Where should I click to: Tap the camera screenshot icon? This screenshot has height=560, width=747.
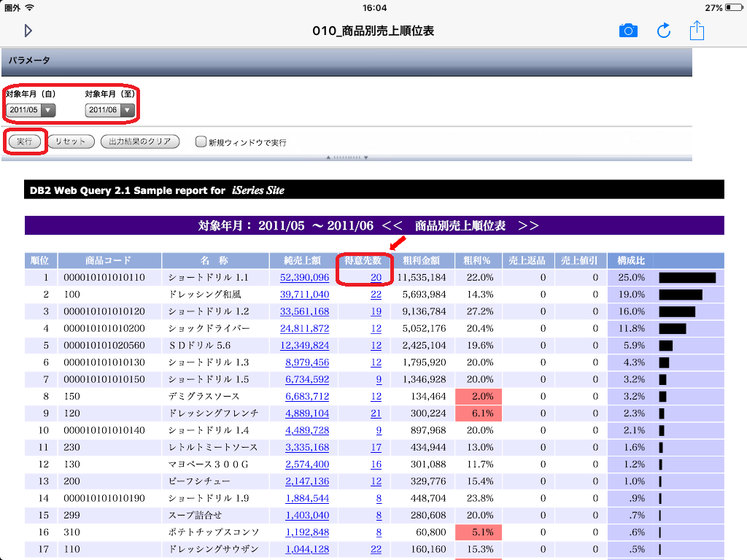point(628,31)
